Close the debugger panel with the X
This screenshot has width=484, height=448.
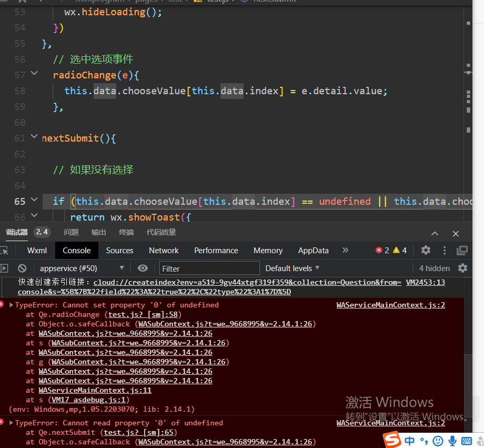[x=456, y=234]
